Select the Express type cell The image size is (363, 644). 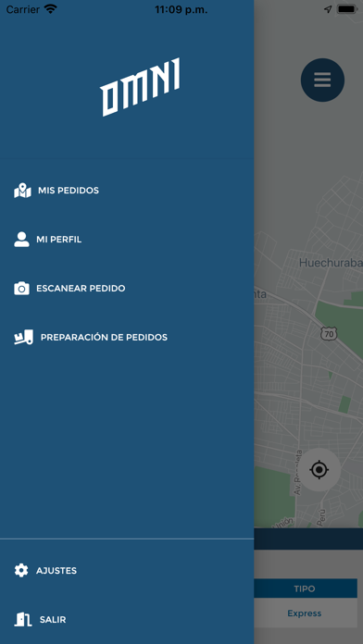click(x=305, y=613)
